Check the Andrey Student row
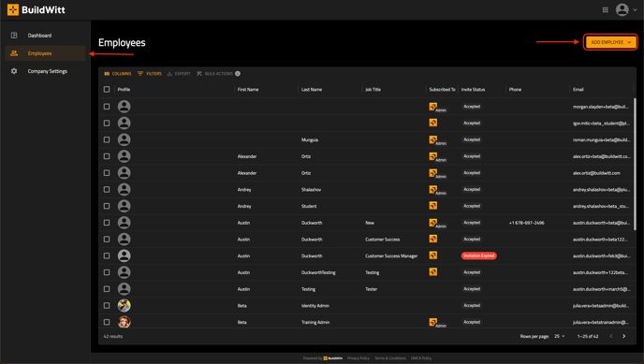This screenshot has width=644, height=364. pyautogui.click(x=107, y=206)
